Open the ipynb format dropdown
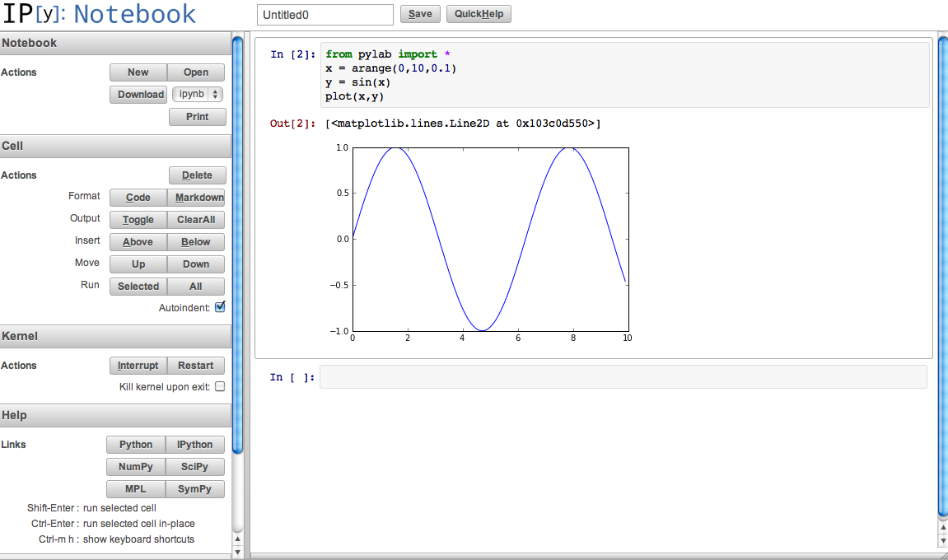Image resolution: width=948 pixels, height=560 pixels. 197,94
